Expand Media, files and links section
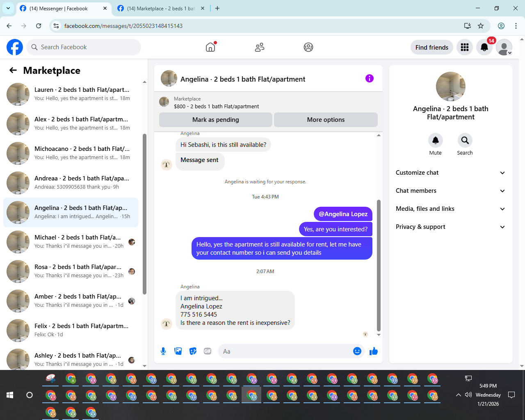This screenshot has height=420, width=525. tap(450, 209)
